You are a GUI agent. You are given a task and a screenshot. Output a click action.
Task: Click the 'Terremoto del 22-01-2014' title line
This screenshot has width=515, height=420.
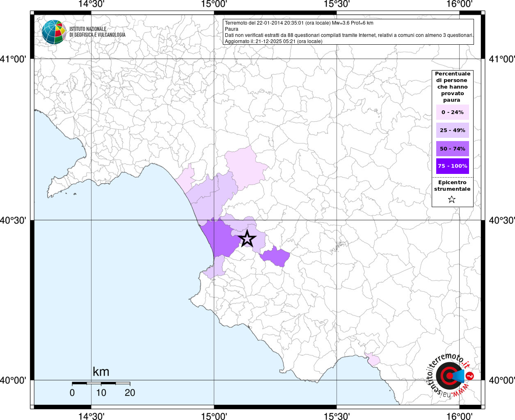pyautogui.click(x=299, y=23)
